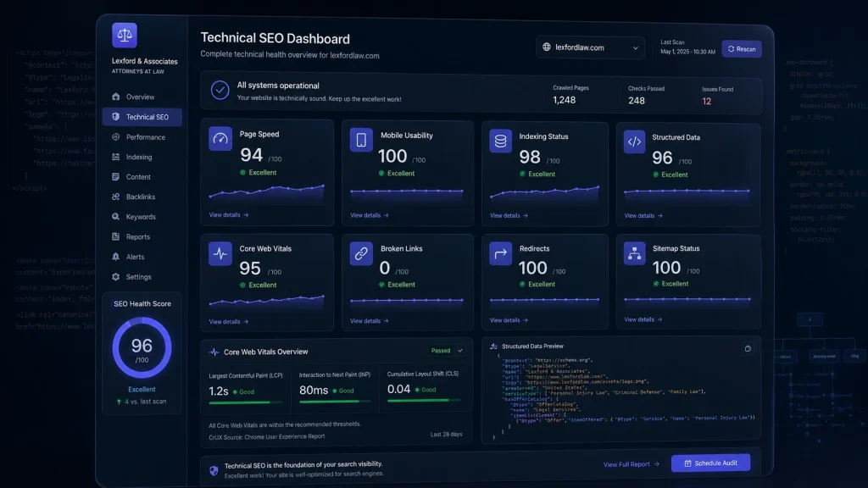Click the Page Speed trend sparkline
The height and width of the screenshot is (488, 868).
pyautogui.click(x=267, y=192)
